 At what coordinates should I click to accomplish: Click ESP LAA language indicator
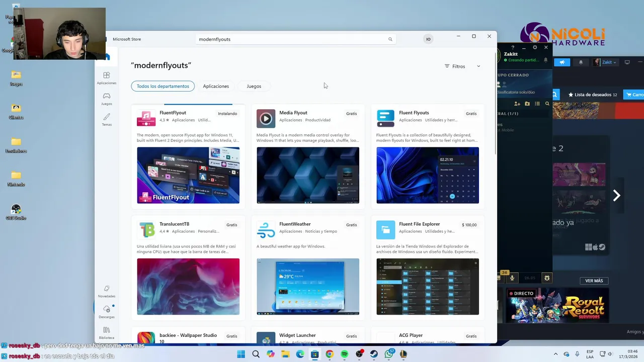(590, 354)
